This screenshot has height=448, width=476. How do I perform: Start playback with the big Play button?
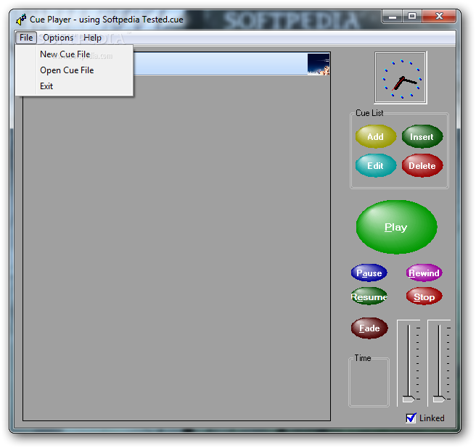396,227
